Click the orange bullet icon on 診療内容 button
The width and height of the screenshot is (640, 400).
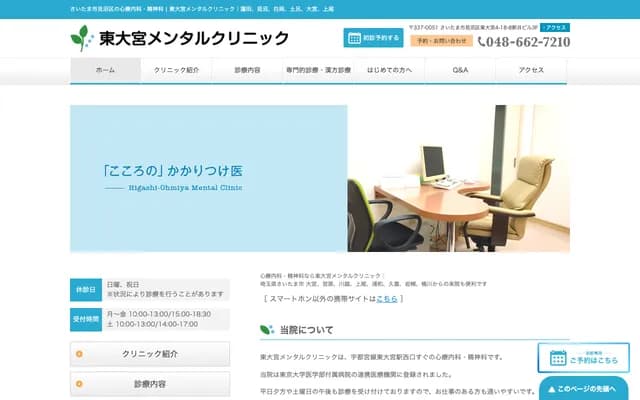(x=79, y=384)
